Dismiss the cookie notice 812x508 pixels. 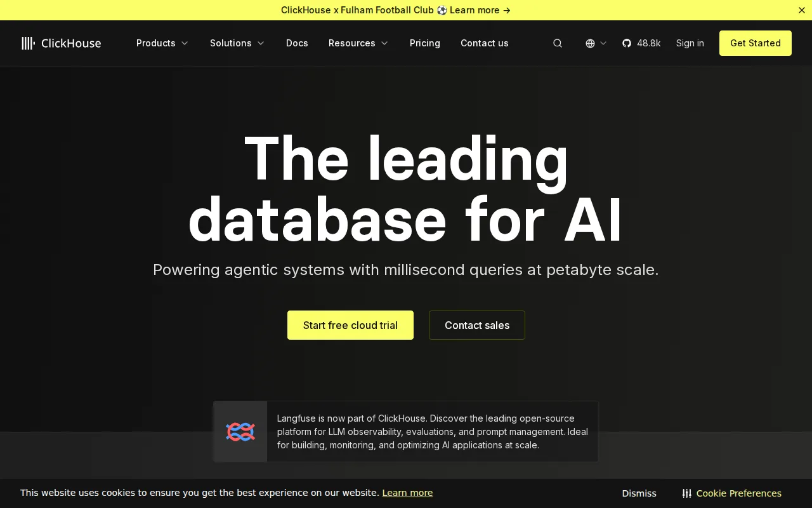pos(639,493)
